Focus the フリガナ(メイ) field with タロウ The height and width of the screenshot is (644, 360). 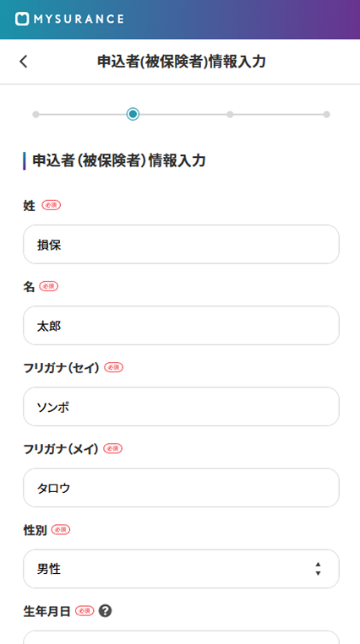point(181,488)
